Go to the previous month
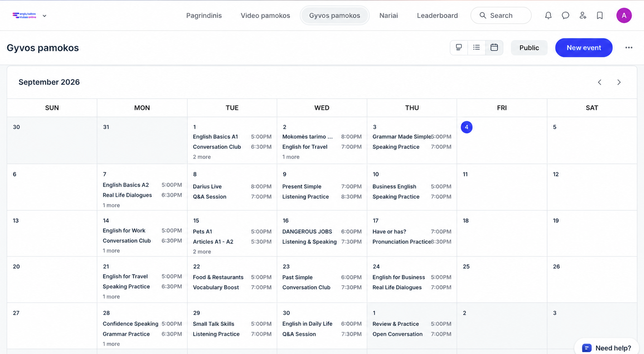The height and width of the screenshot is (354, 644). point(599,82)
